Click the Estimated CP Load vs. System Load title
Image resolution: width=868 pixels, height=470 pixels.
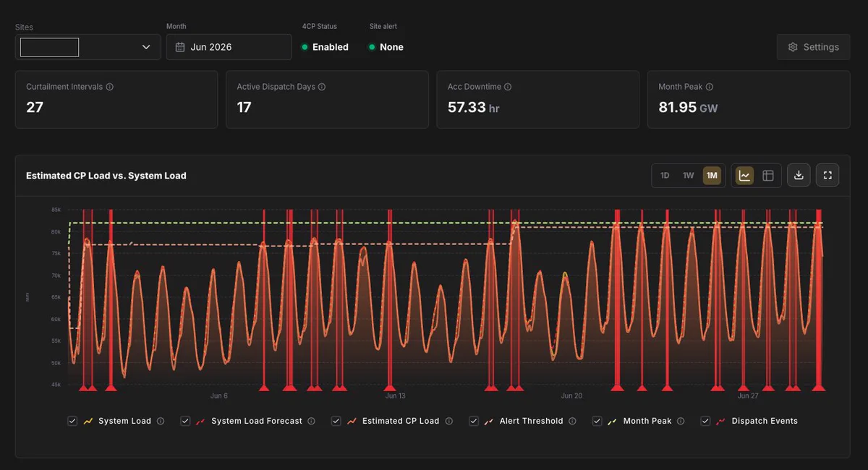pyautogui.click(x=106, y=176)
